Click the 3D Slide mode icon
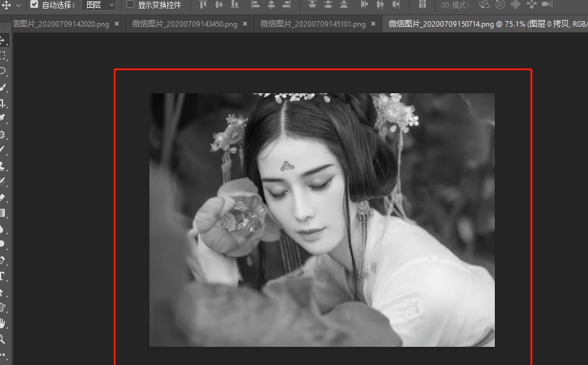The height and width of the screenshot is (365, 588). 531,4
